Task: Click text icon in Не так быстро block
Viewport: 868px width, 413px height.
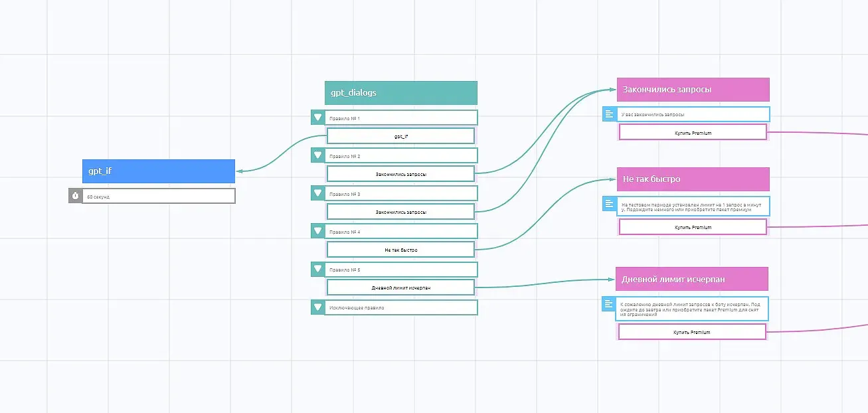Action: coord(609,204)
